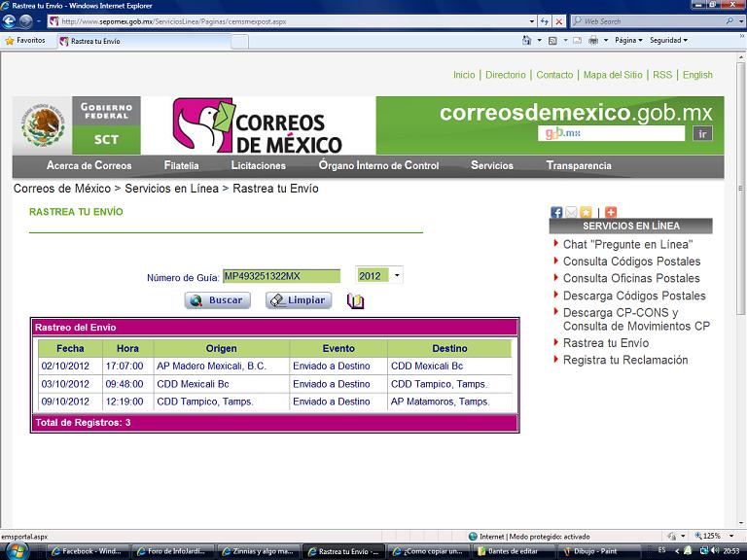Open the help book icon next to Limpiar
This screenshot has height=560, width=747.
point(355,301)
